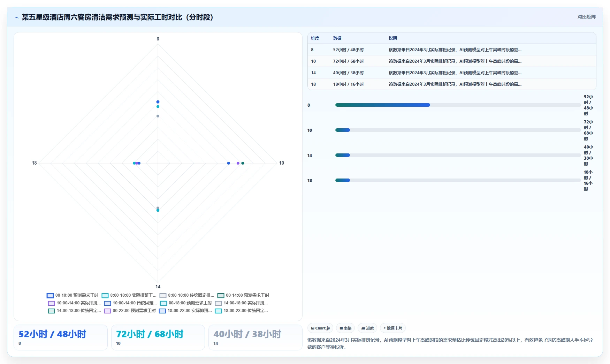Select table cell 52小时 / 48小时
The image size is (610, 364).
click(x=348, y=50)
